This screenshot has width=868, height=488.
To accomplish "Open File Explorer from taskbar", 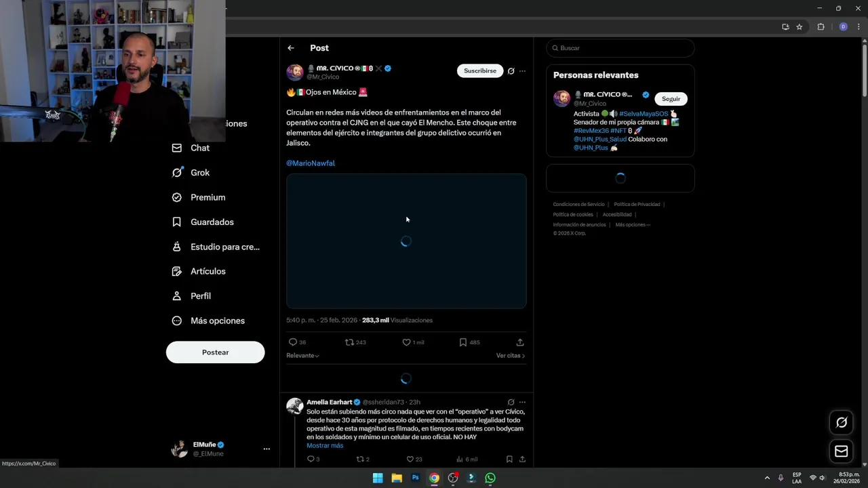I will point(397,478).
